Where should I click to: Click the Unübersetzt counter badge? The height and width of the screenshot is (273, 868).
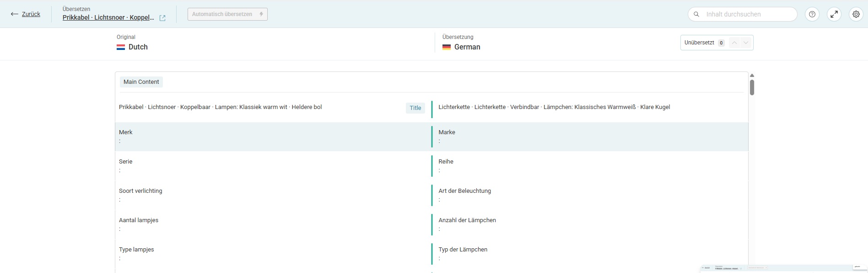pos(721,43)
